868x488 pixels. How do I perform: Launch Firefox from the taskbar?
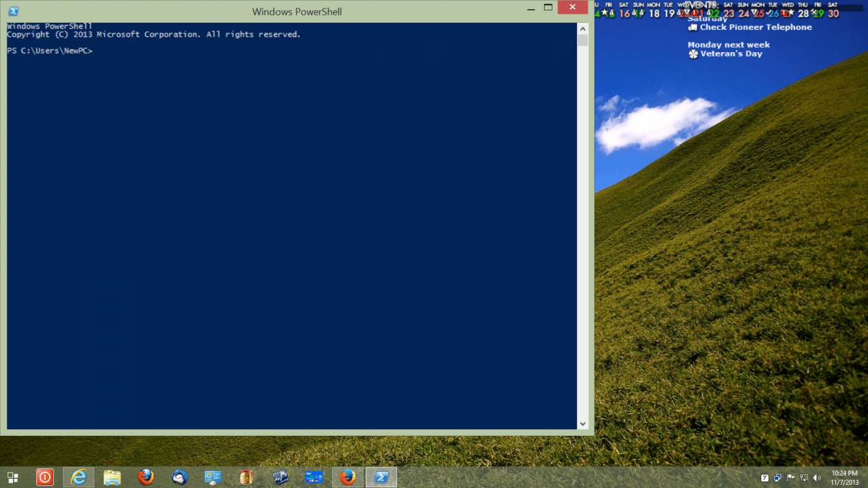tap(146, 477)
